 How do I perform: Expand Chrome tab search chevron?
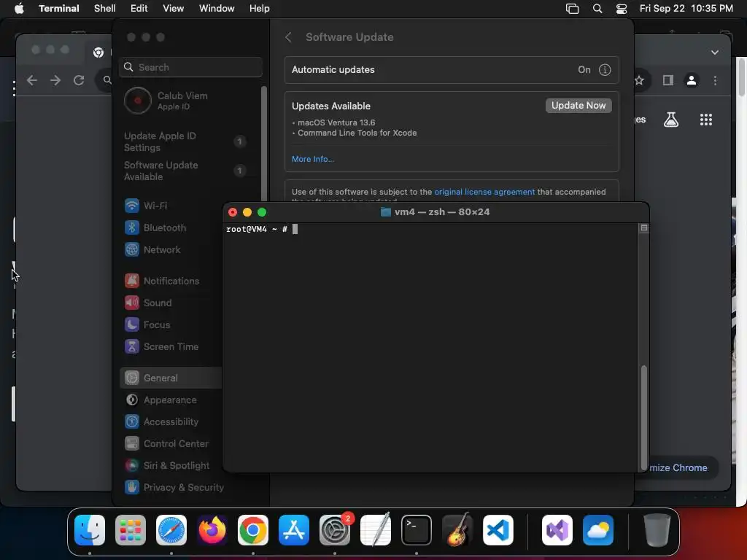tap(715, 52)
